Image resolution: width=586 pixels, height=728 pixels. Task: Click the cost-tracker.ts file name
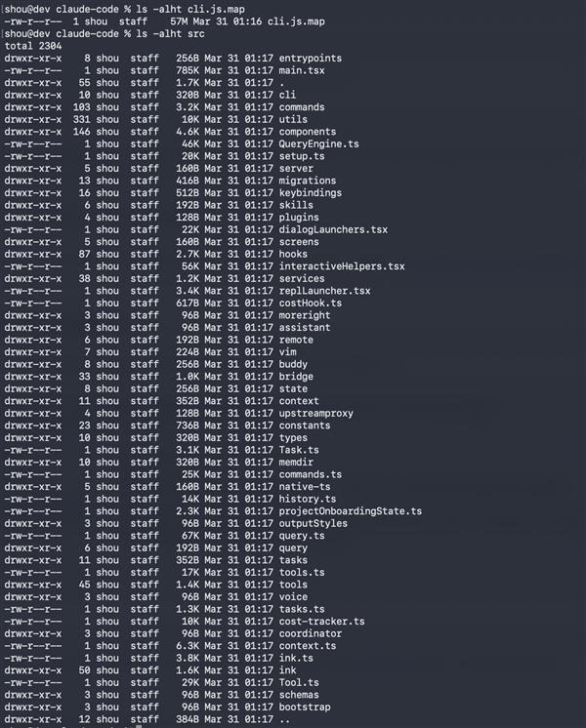point(322,621)
